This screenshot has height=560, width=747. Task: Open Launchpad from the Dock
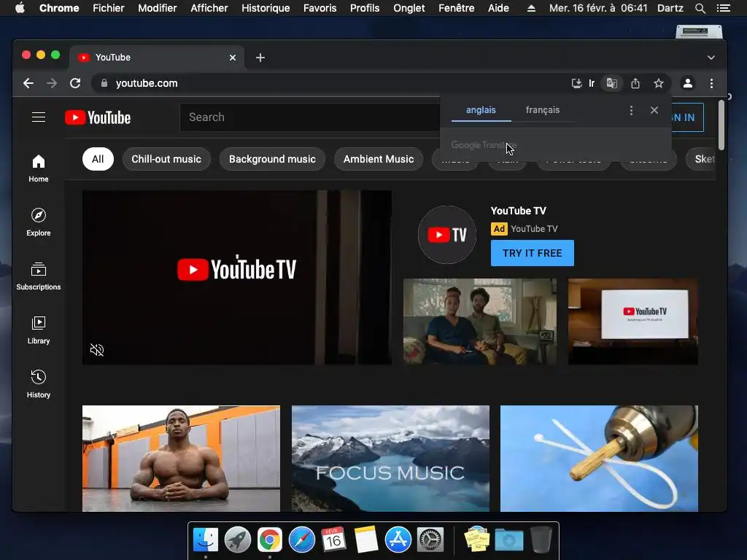click(238, 540)
